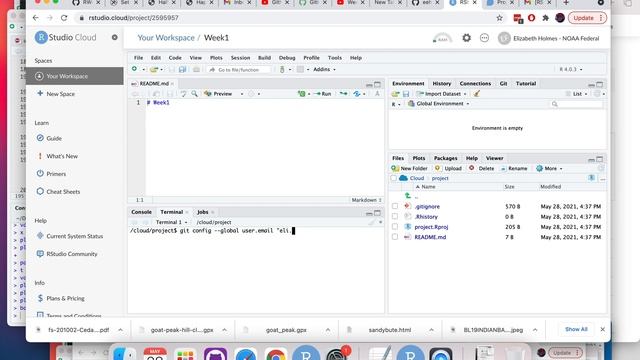Tick the select-all checkbox beside Cloud path
640x360 pixels.
pos(393,178)
